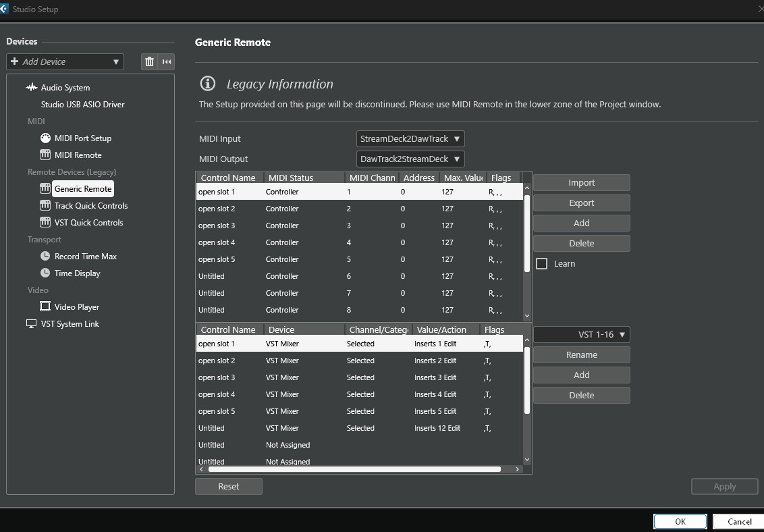The width and height of the screenshot is (764, 532).
Task: Select VST Quick Controls in device list
Action: pos(88,223)
